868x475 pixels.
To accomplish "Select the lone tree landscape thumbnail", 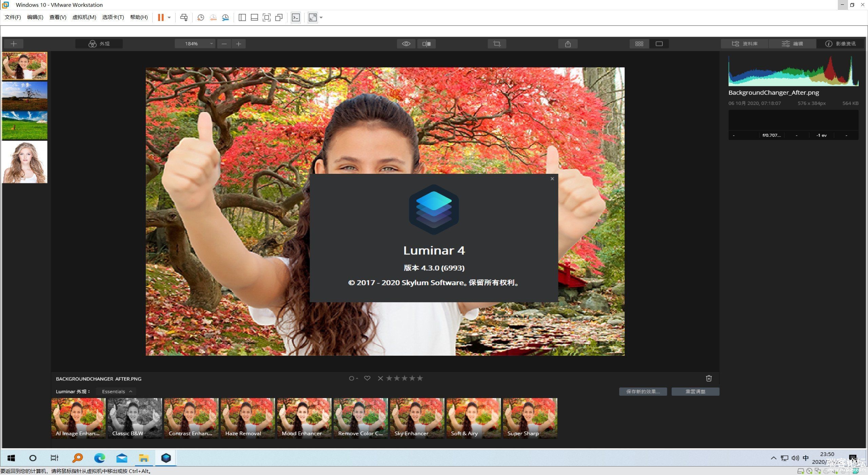I will 25,96.
